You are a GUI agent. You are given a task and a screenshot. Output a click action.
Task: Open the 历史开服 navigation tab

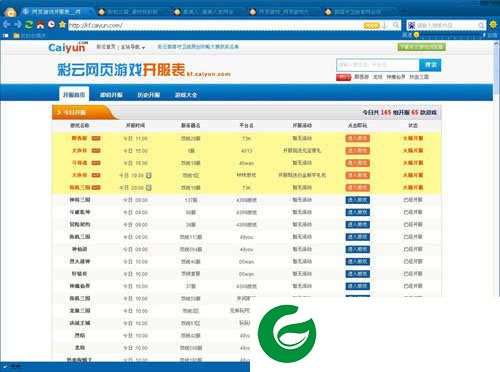tap(149, 95)
